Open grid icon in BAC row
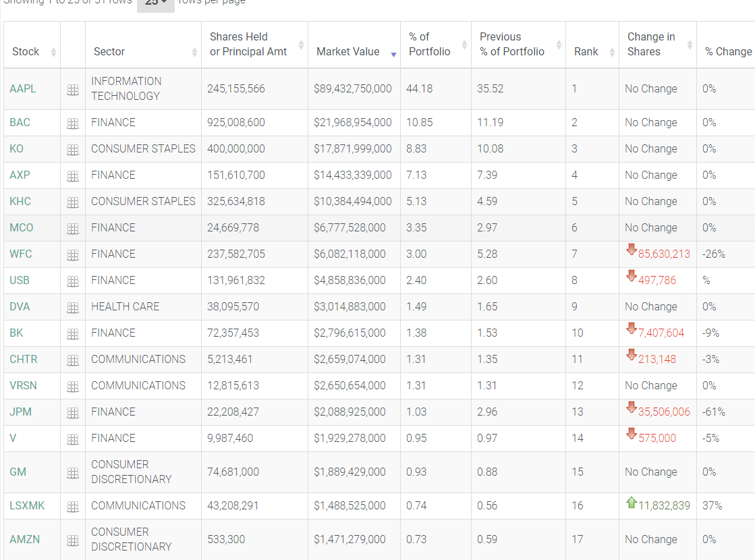Viewport: 755px width, 560px height. (x=73, y=123)
